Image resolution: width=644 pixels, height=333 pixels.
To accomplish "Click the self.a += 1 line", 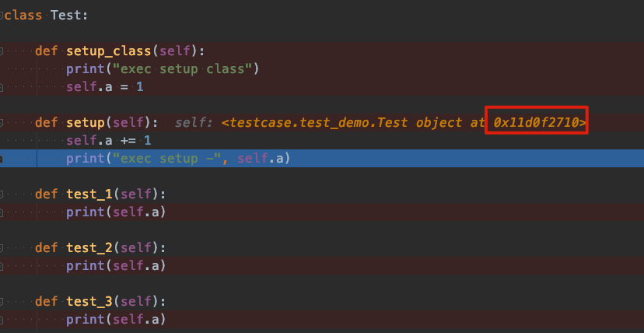I will coord(109,141).
